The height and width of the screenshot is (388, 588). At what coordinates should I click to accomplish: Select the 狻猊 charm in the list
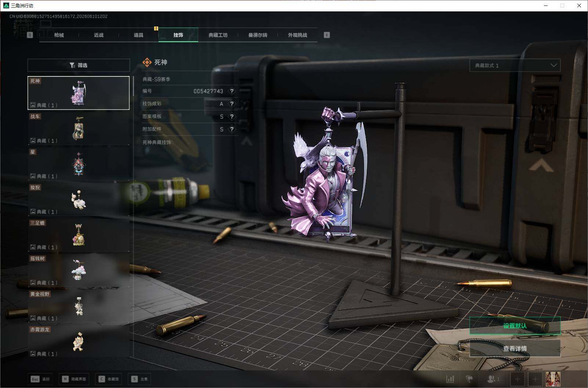click(79, 199)
